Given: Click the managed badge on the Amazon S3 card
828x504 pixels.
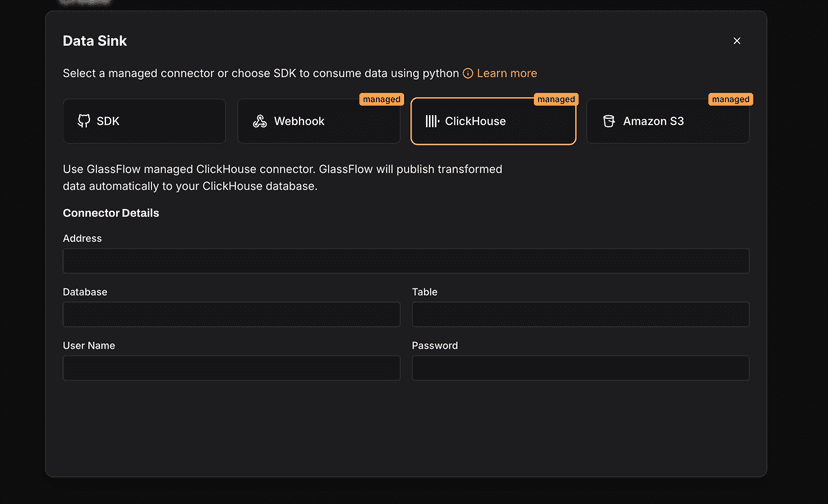Looking at the screenshot, I should tap(730, 99).
